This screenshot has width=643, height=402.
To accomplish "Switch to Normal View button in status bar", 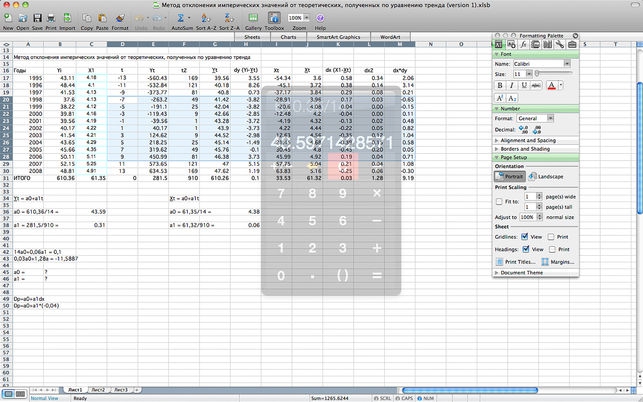I will [8, 394].
